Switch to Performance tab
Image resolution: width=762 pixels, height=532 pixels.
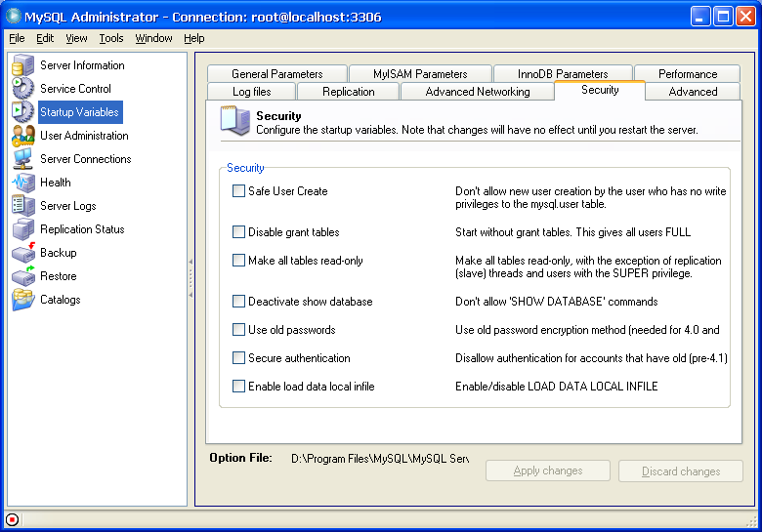pyautogui.click(x=688, y=74)
